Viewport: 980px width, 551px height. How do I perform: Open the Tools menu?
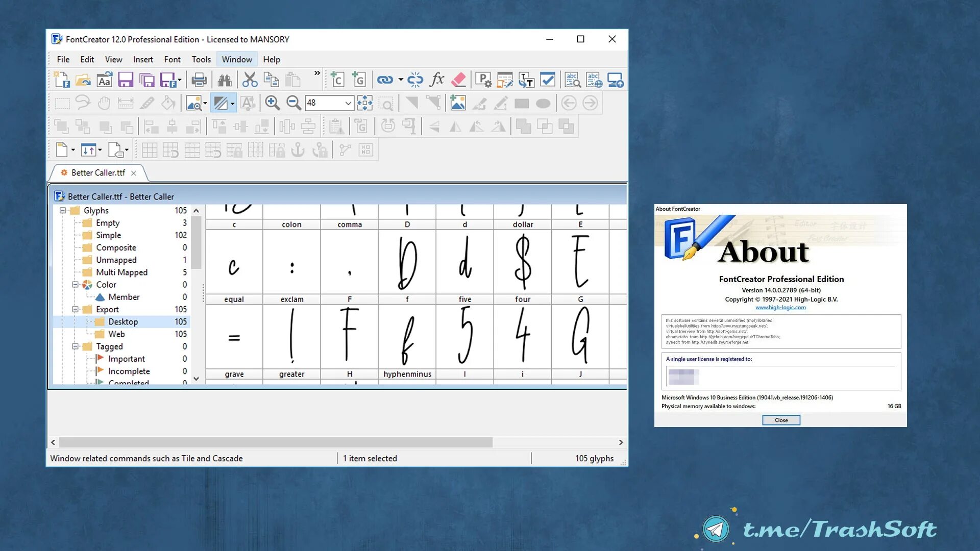[x=201, y=59]
